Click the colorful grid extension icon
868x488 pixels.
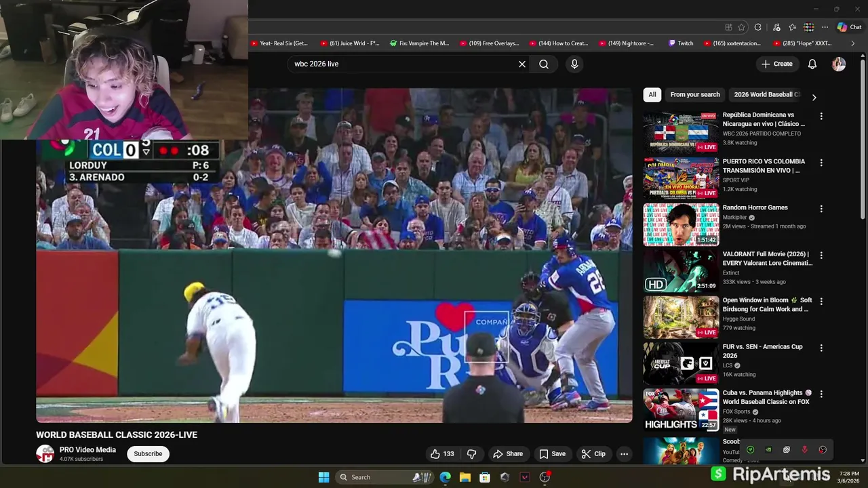[x=809, y=27]
